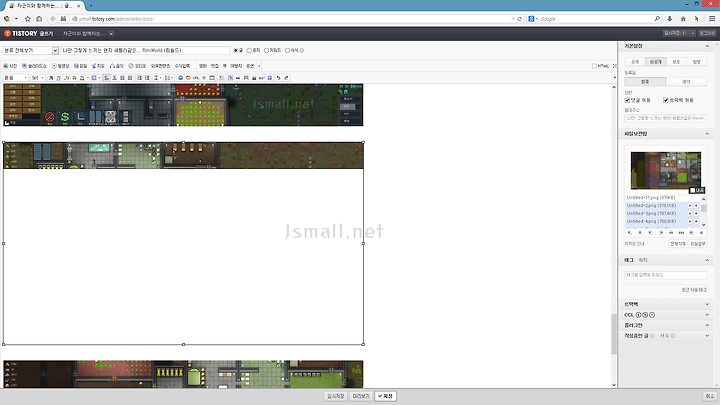The width and height of the screenshot is (720, 405).
Task: Click the browser bookmark star icon
Action: click(28, 19)
